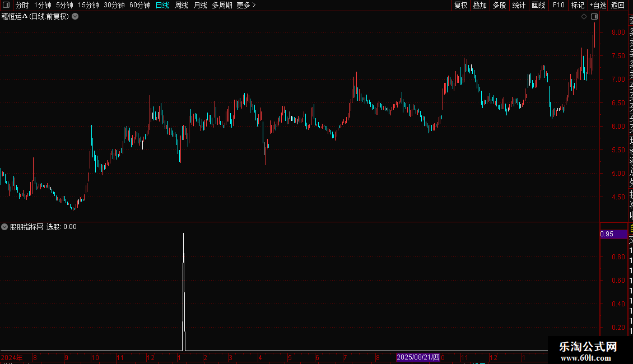
Task: Click the white indicator signal spike
Action: [184, 292]
